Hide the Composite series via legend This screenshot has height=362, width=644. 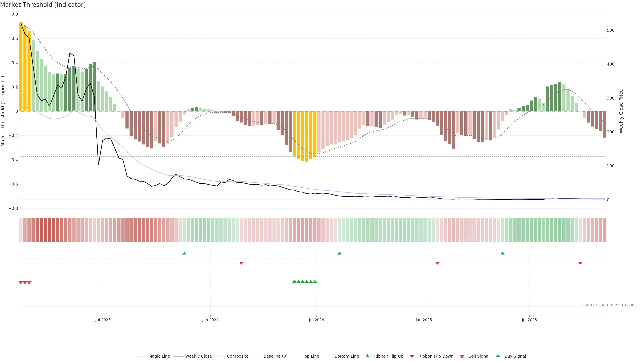pos(237,356)
